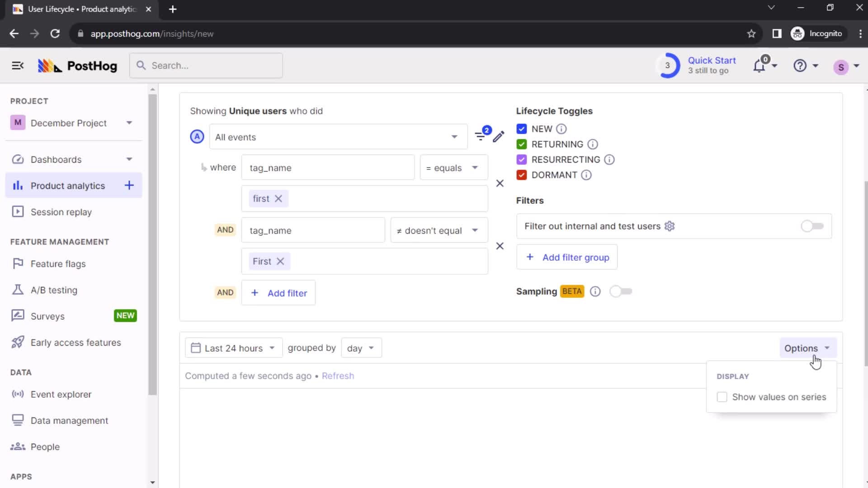Viewport: 868px width, 488px height.
Task: Enable the Sampling BETA toggle
Action: [x=621, y=291]
